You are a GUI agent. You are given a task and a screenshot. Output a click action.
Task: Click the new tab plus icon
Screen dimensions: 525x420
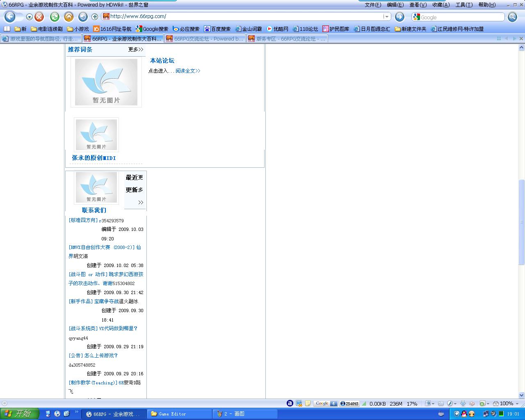click(95, 17)
